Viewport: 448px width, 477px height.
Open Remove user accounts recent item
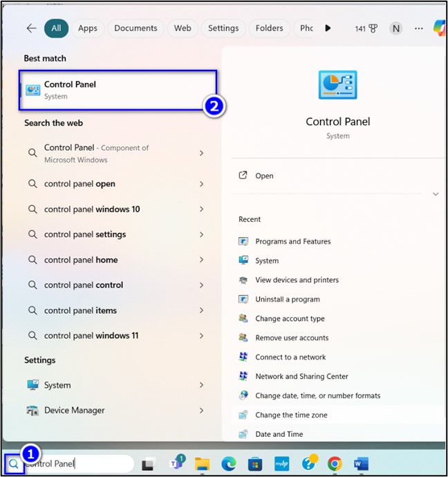283,337
